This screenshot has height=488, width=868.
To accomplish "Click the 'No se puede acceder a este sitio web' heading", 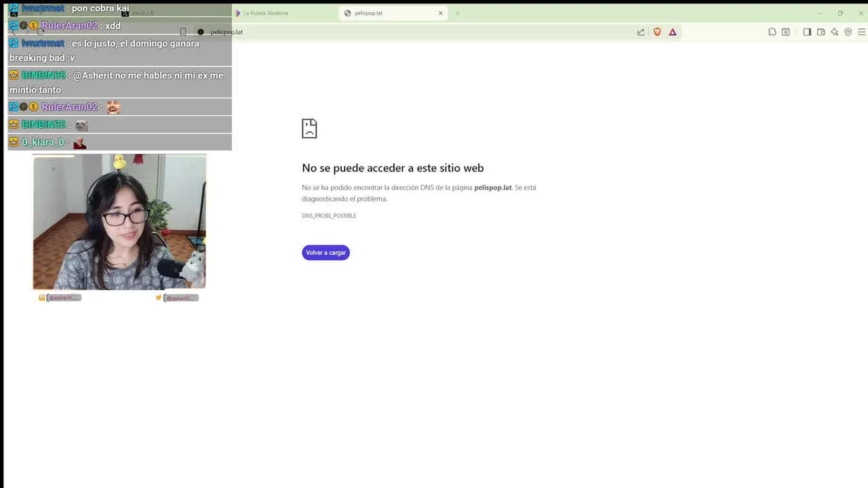I will (x=393, y=167).
